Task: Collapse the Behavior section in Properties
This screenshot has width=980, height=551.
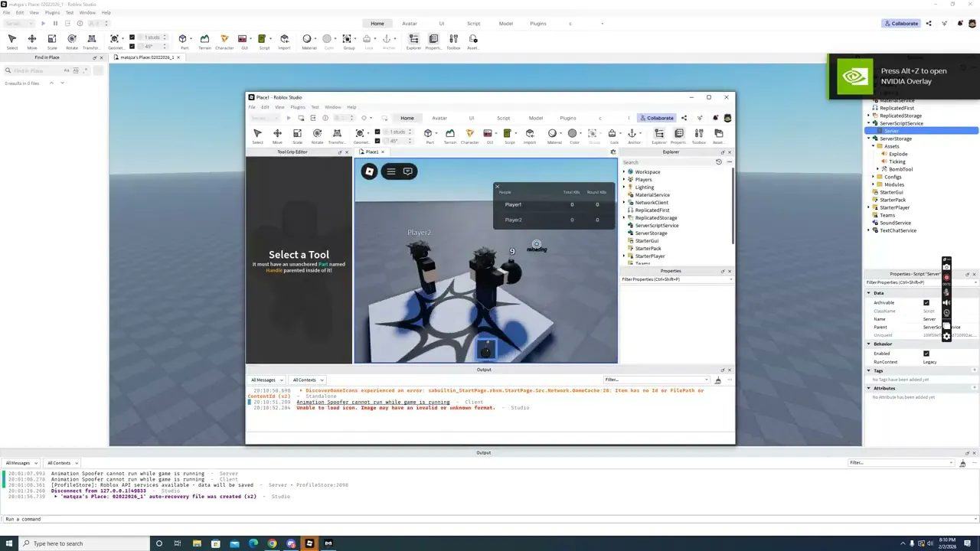Action: click(869, 344)
